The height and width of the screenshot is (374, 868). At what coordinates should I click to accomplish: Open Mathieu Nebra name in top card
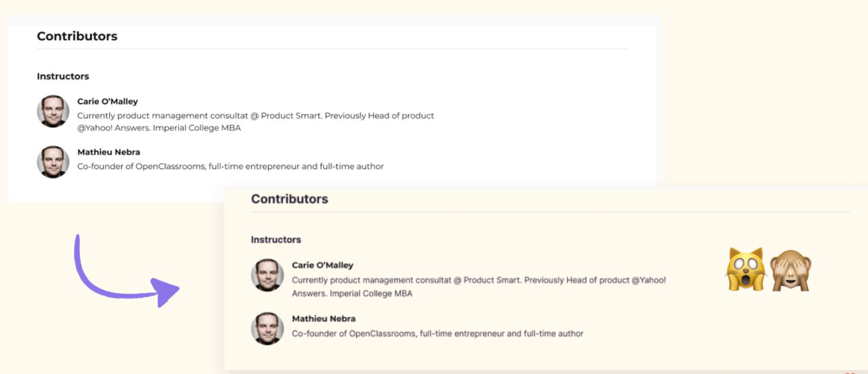click(109, 152)
